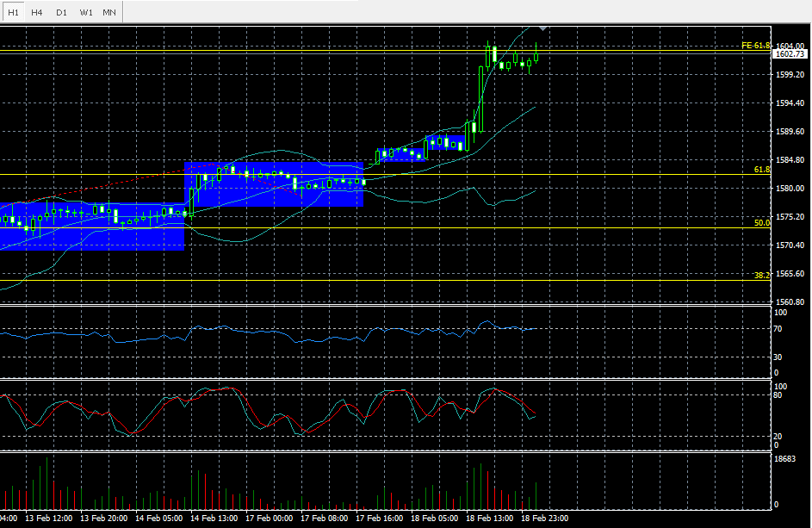Switch to the H1 timeframe tab
The image size is (812, 528).
pyautogui.click(x=13, y=12)
